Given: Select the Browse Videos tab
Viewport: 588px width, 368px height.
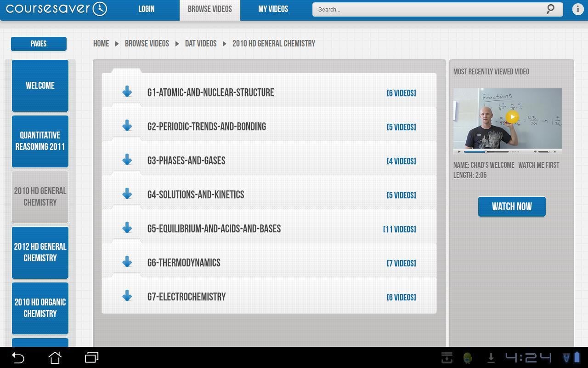Looking at the screenshot, I should tap(210, 9).
